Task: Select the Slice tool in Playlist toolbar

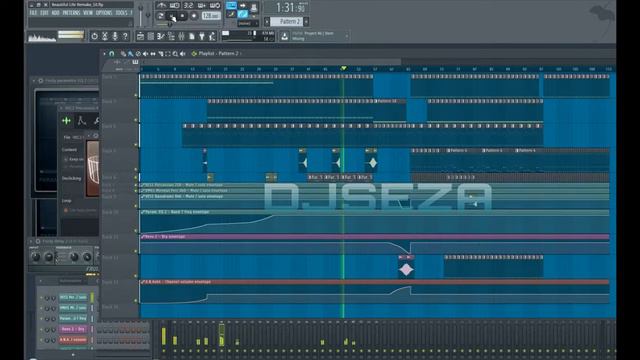Action: pyautogui.click(x=160, y=53)
